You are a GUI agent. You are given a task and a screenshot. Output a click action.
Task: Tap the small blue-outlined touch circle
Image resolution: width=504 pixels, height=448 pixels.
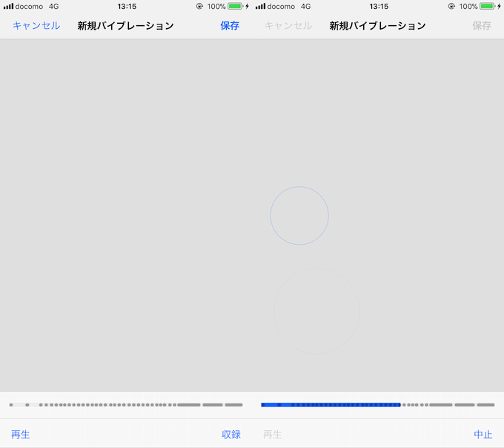(299, 216)
